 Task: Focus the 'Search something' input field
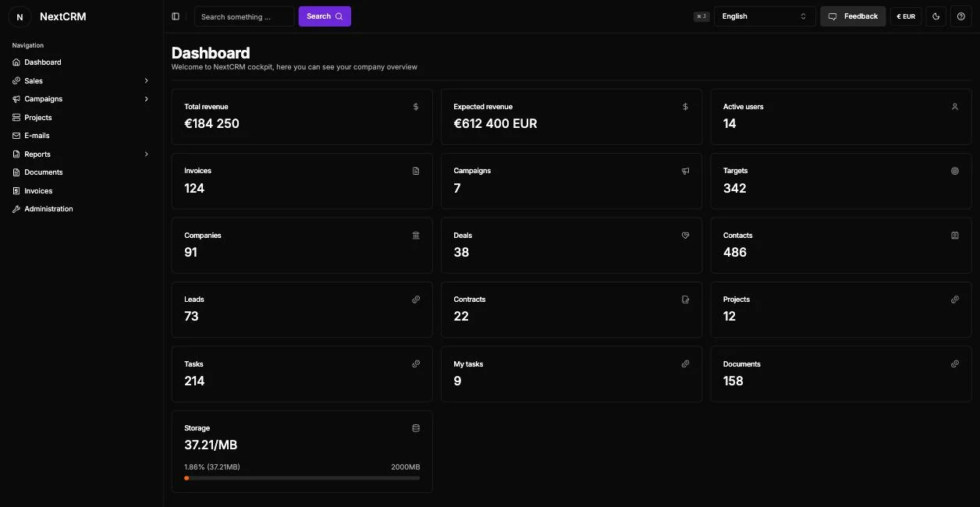click(x=244, y=16)
